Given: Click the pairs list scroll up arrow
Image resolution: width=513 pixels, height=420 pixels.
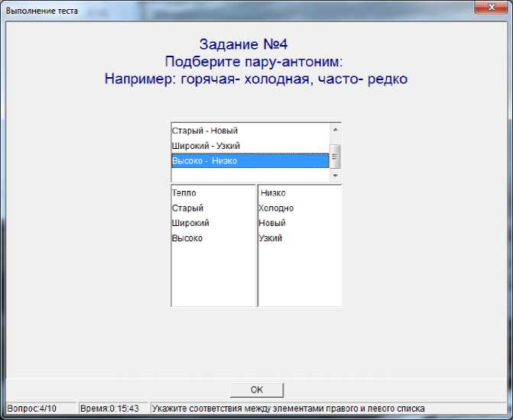Looking at the screenshot, I should coord(335,130).
